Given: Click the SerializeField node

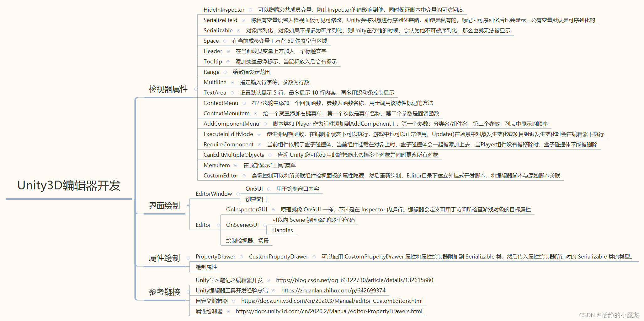Looking at the screenshot, I should (221, 20).
